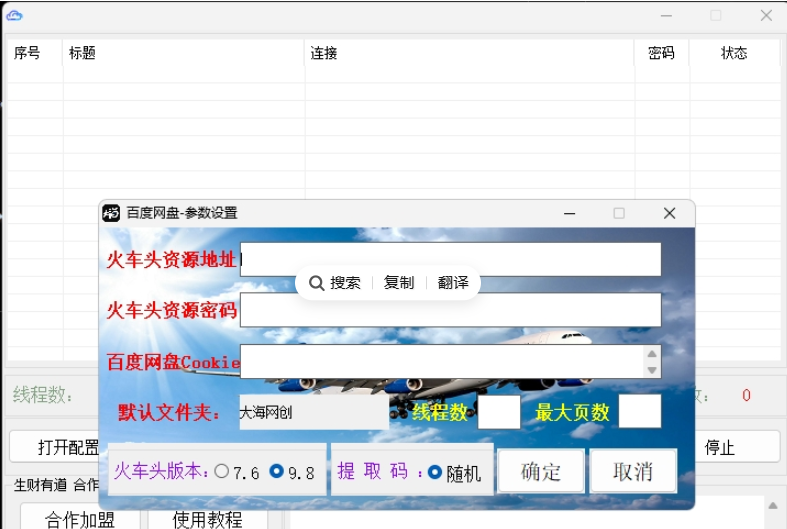Click the 火车头资源密码 input field
Viewport: 787px width, 529px height.
point(450,310)
